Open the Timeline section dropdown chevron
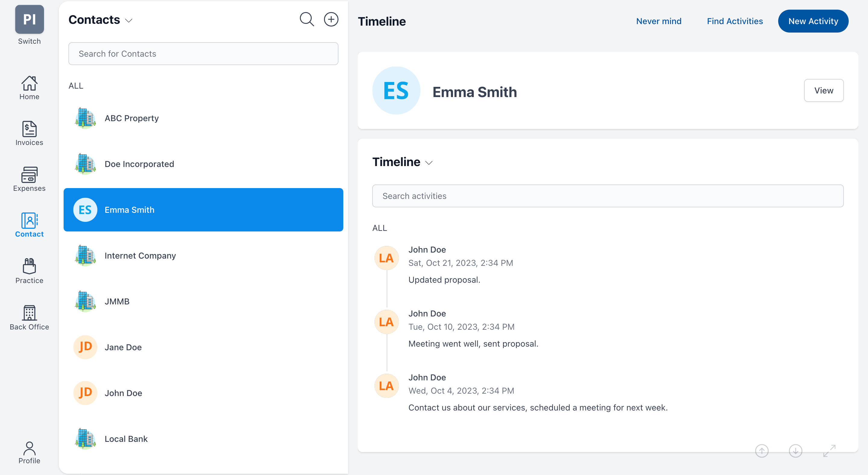The width and height of the screenshot is (868, 475). pos(429,163)
